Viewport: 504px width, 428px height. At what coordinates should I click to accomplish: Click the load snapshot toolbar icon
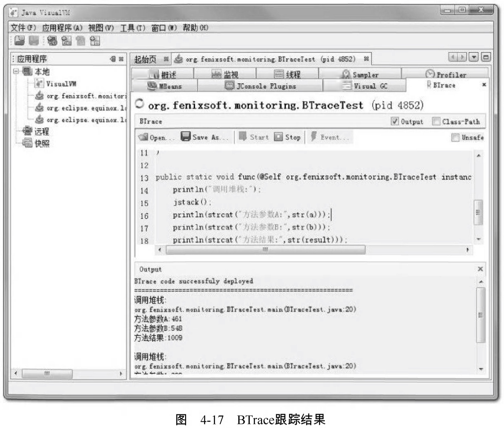tap(19, 41)
